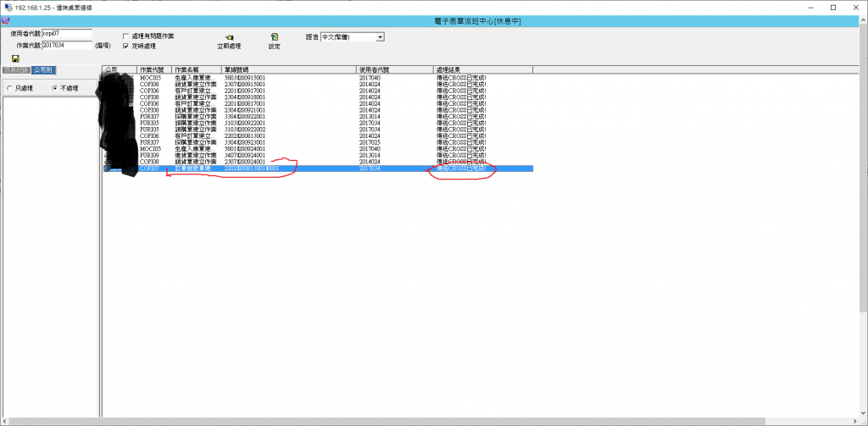The height and width of the screenshot is (426, 868).
Task: Click the 使用者代號 input field containing copi07
Action: point(67,34)
